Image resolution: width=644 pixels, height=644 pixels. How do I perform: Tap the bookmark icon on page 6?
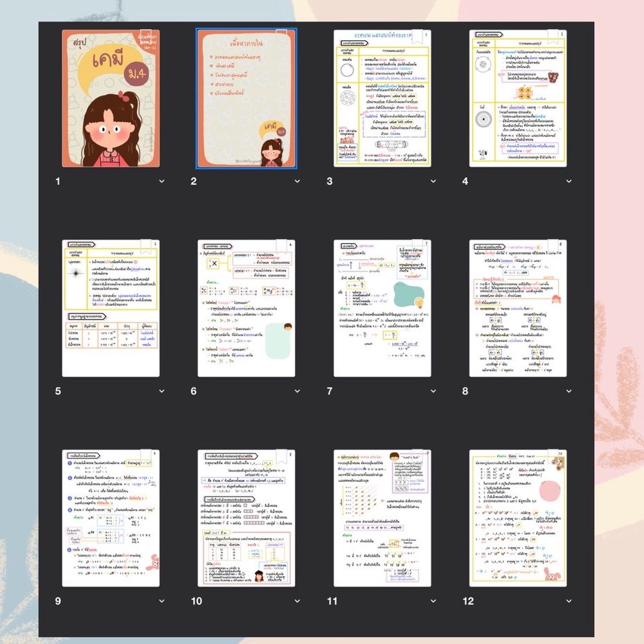[281, 247]
